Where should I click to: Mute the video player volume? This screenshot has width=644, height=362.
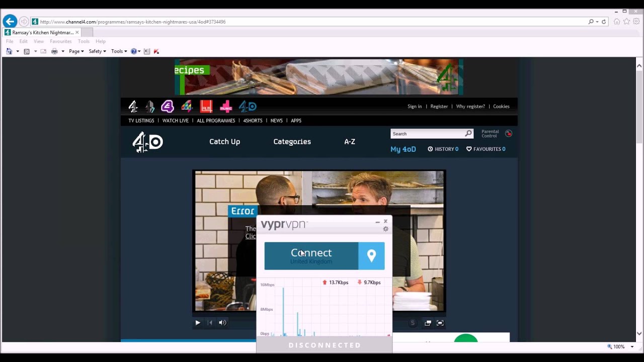tap(222, 323)
